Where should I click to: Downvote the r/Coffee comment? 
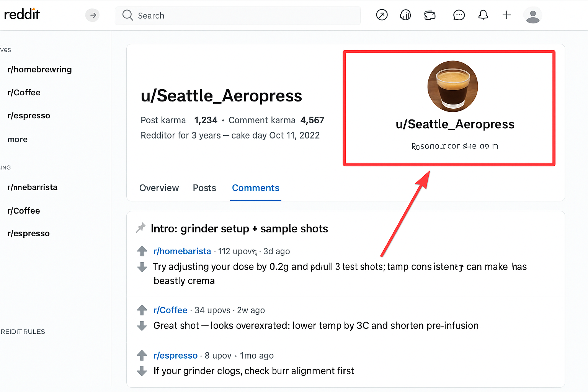coord(142,326)
